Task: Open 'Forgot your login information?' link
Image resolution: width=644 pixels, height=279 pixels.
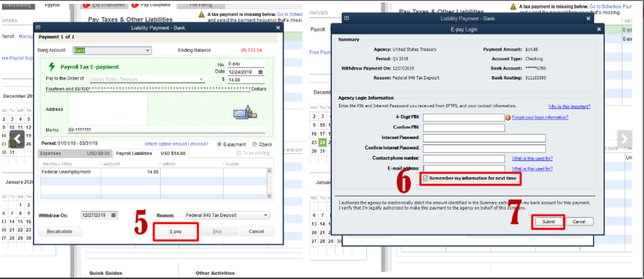Action: coord(540,117)
